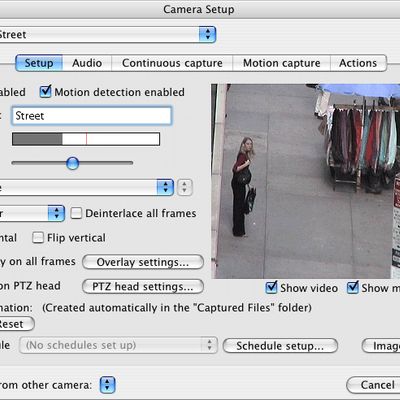Click the Cancel button
400x400 pixels.
pyautogui.click(x=373, y=385)
